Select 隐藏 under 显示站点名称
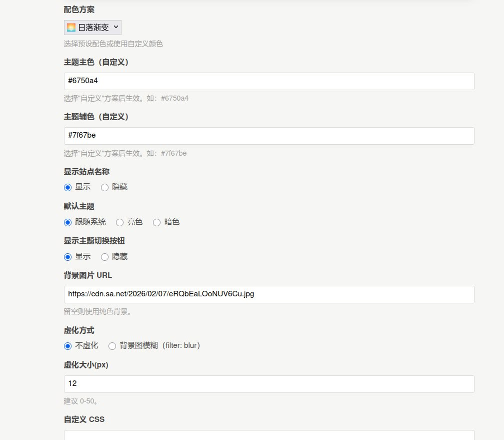Image resolution: width=504 pixels, height=440 pixels. pyautogui.click(x=104, y=187)
